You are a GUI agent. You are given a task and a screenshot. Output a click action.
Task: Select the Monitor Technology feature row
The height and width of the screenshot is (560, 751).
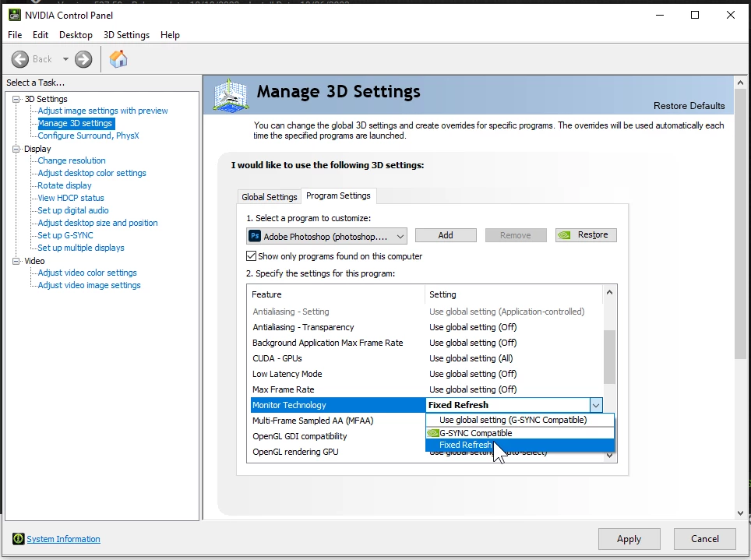(x=337, y=405)
